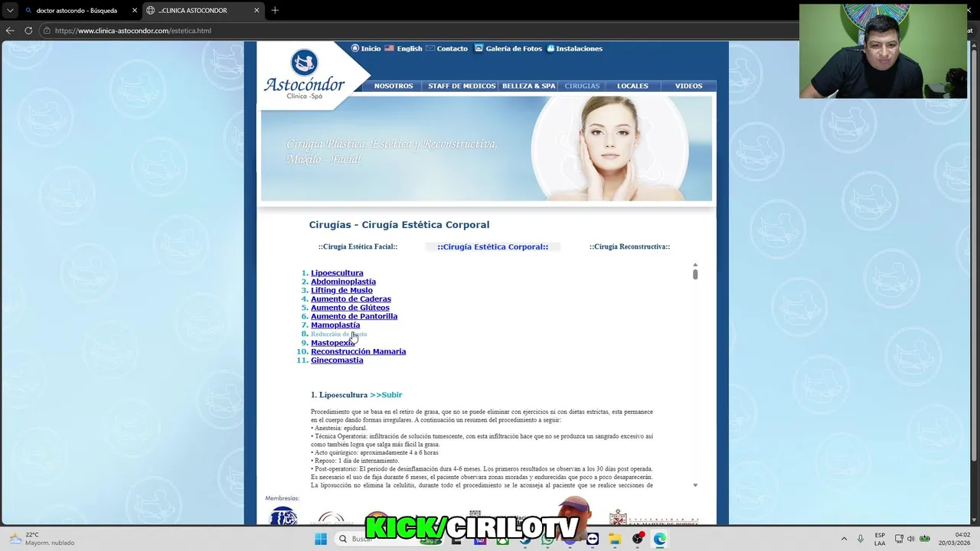Click the Galería de Fotos picture icon

point(479,48)
